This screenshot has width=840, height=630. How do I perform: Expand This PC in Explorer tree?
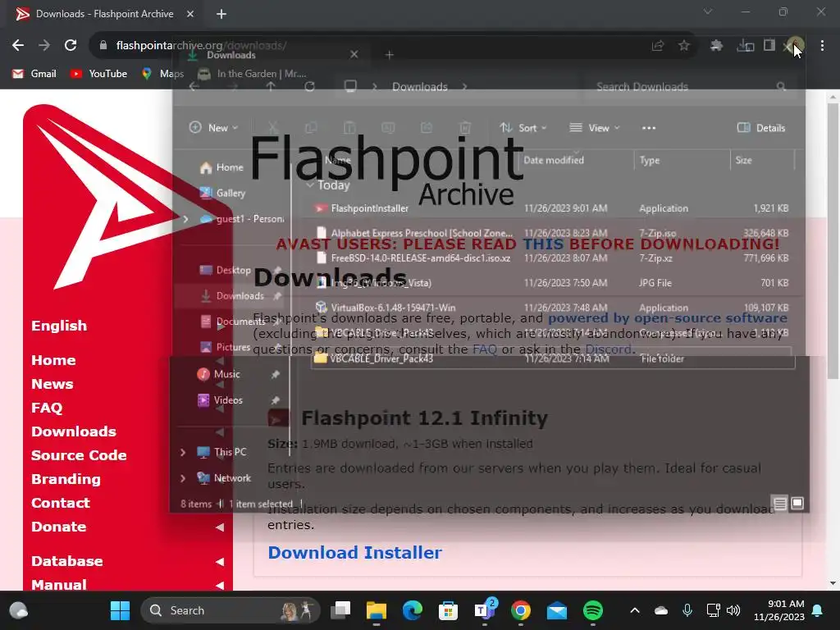coord(183,452)
